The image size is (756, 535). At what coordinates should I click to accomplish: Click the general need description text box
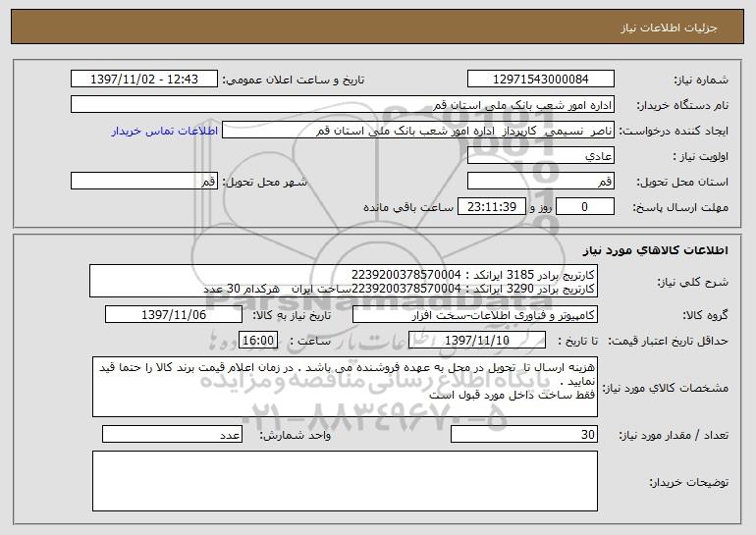point(344,281)
